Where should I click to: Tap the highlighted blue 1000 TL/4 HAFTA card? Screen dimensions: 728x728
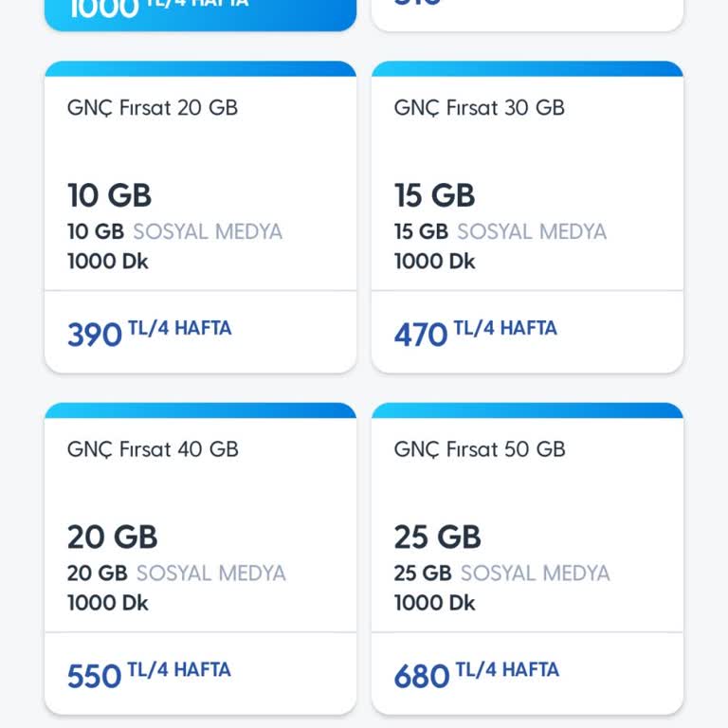(x=200, y=11)
